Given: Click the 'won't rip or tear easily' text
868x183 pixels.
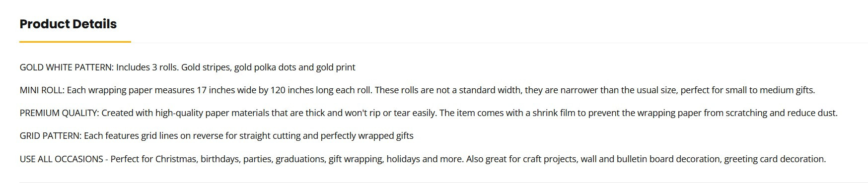Looking at the screenshot, I should (391, 113).
